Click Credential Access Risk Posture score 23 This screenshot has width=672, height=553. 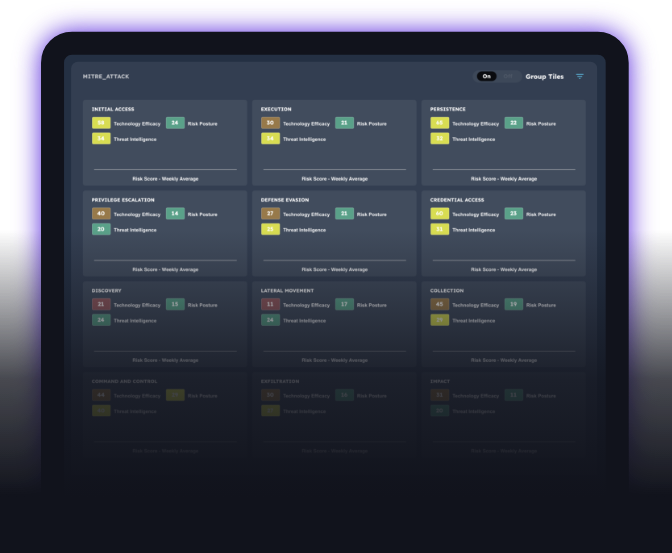pos(513,213)
